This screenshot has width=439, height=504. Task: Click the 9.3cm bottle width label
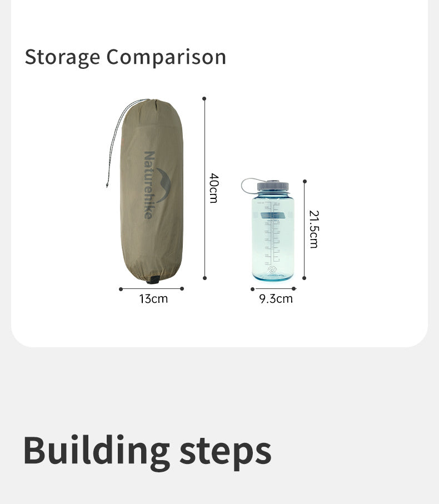tap(276, 299)
